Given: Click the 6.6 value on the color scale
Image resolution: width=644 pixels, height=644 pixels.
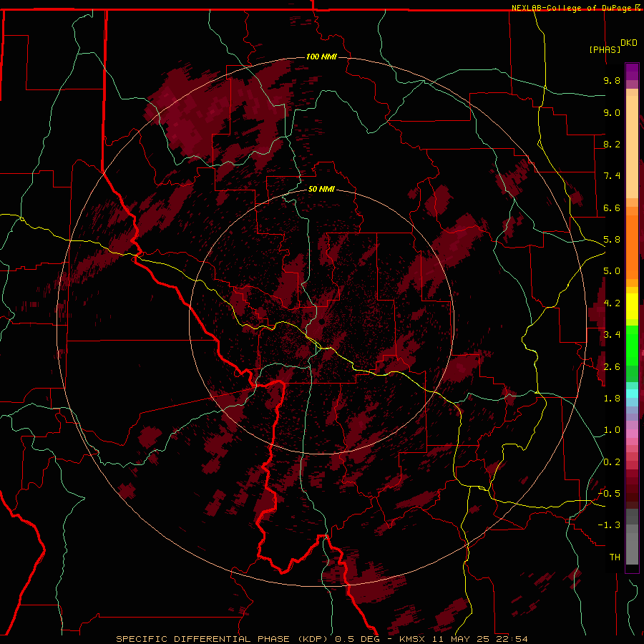Looking at the screenshot, I should [612, 208].
